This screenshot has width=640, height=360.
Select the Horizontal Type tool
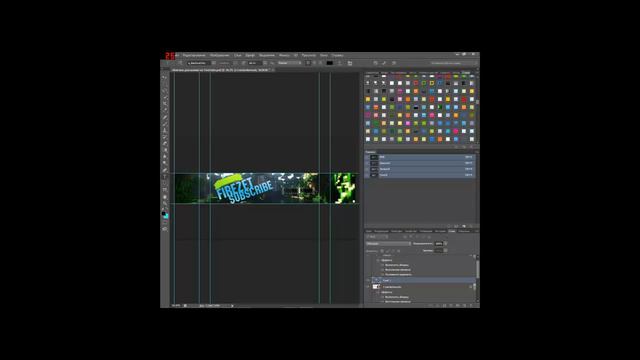[165, 177]
